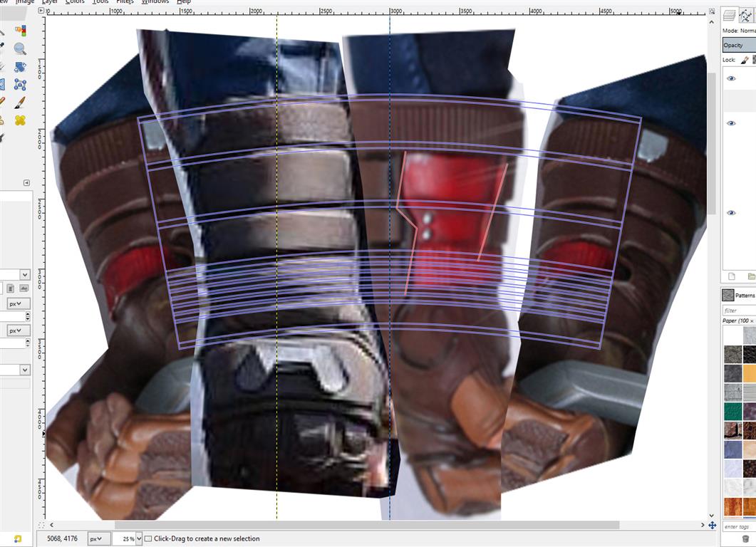
Task: Adjust the layer Opacity slider
Action: (739, 46)
